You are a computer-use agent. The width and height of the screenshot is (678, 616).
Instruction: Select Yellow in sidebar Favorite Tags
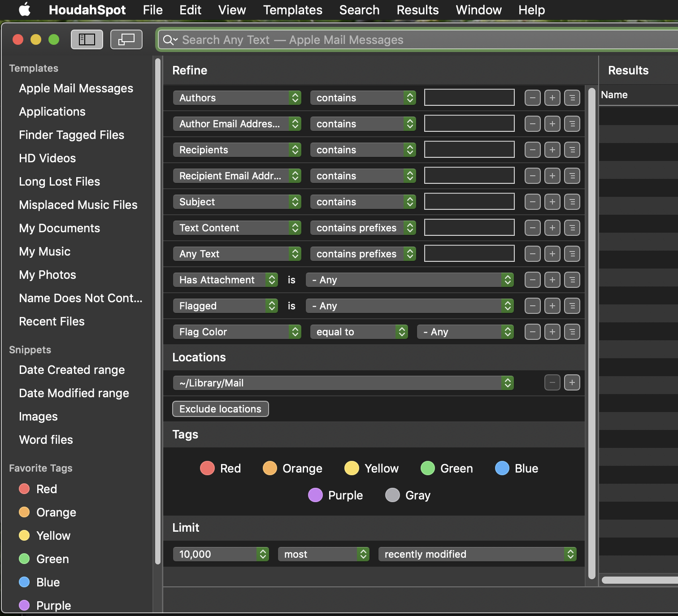[x=45, y=536]
